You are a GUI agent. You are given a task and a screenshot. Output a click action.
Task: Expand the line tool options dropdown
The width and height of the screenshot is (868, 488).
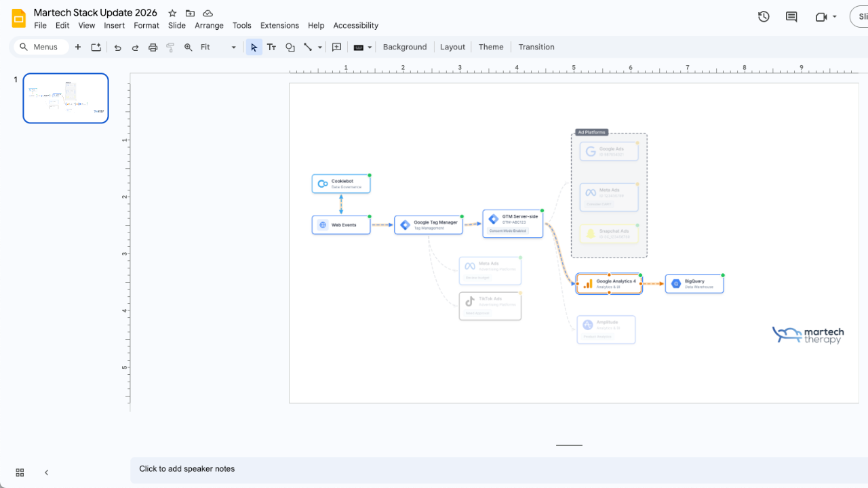click(319, 47)
